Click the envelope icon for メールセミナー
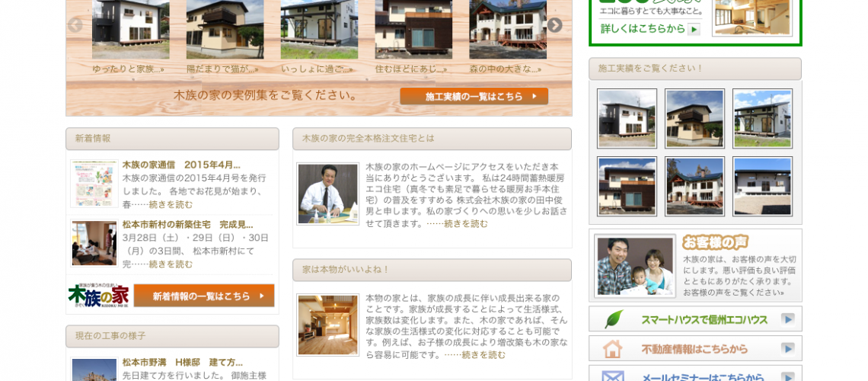 click(612, 376)
